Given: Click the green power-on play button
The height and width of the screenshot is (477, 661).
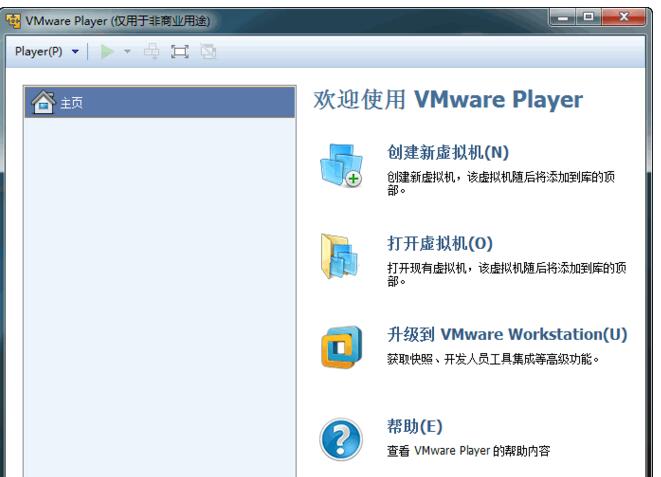Looking at the screenshot, I should [107, 52].
